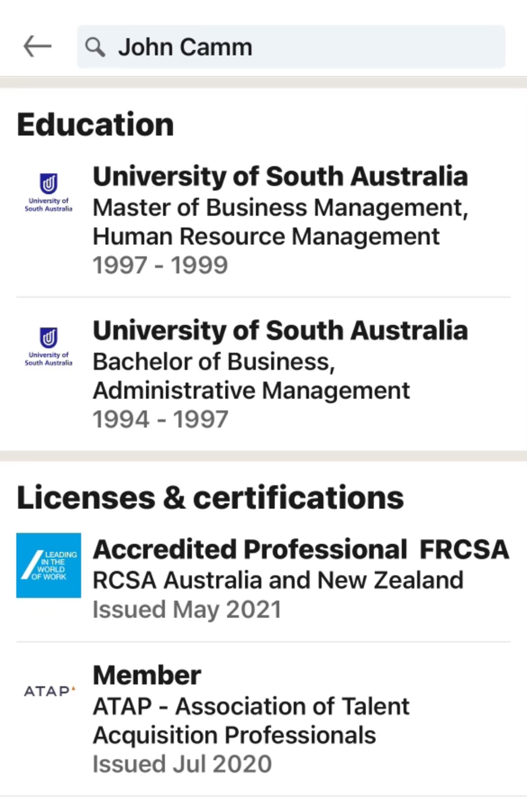Click the blue RCSA Leading in the World of Work logo

coord(49,565)
